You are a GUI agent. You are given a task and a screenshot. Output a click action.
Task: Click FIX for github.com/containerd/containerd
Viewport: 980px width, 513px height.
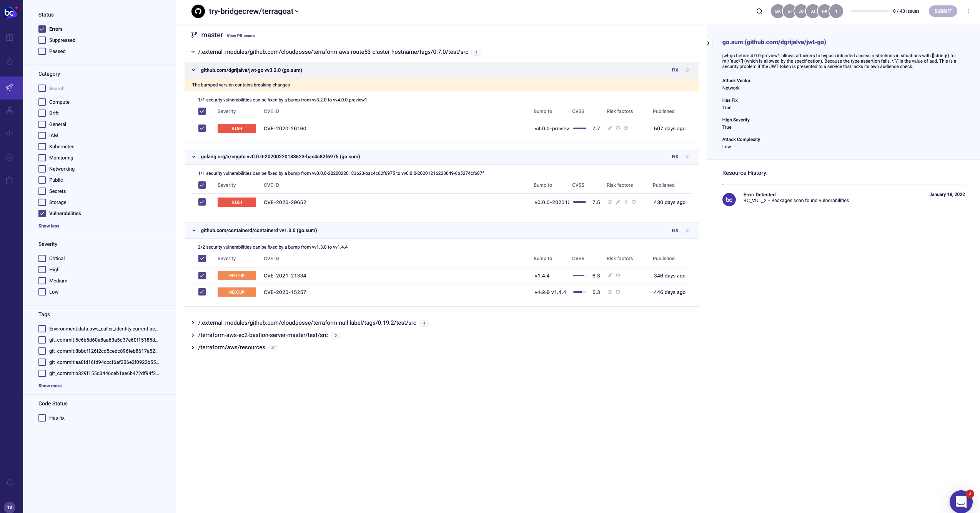pos(675,231)
